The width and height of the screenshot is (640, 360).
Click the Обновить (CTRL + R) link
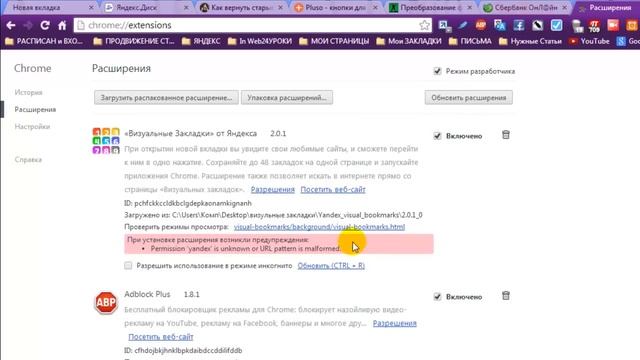tap(331, 266)
